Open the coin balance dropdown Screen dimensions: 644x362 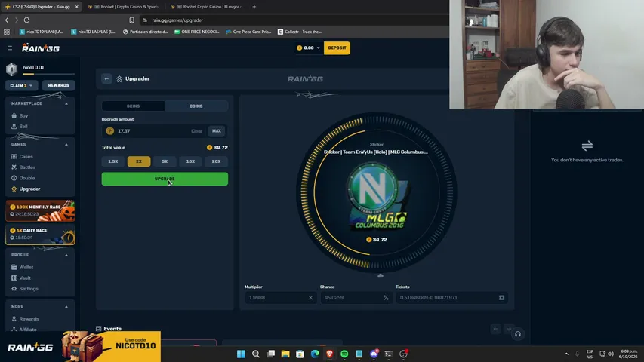pyautogui.click(x=309, y=48)
